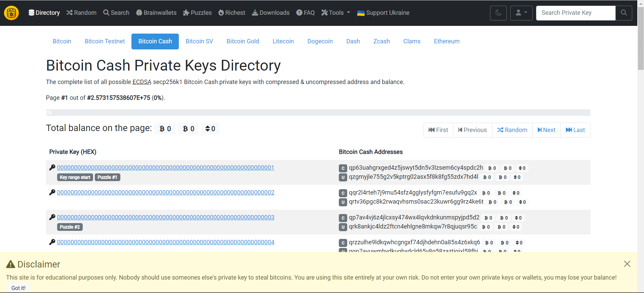Click address qrk8ankjc4ldz2ftcn4ehlgne8mkqw7r8qjuqsr95c
The height and width of the screenshot is (293, 644).
[x=413, y=226]
